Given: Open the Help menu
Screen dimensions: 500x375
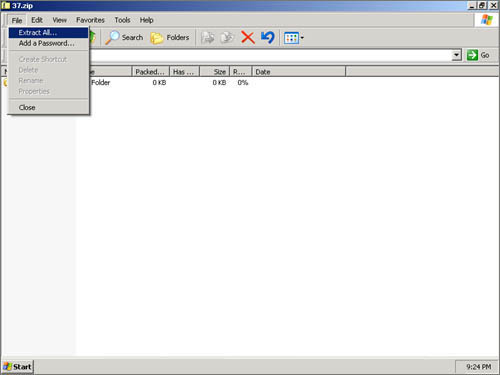Looking at the screenshot, I should 146,20.
